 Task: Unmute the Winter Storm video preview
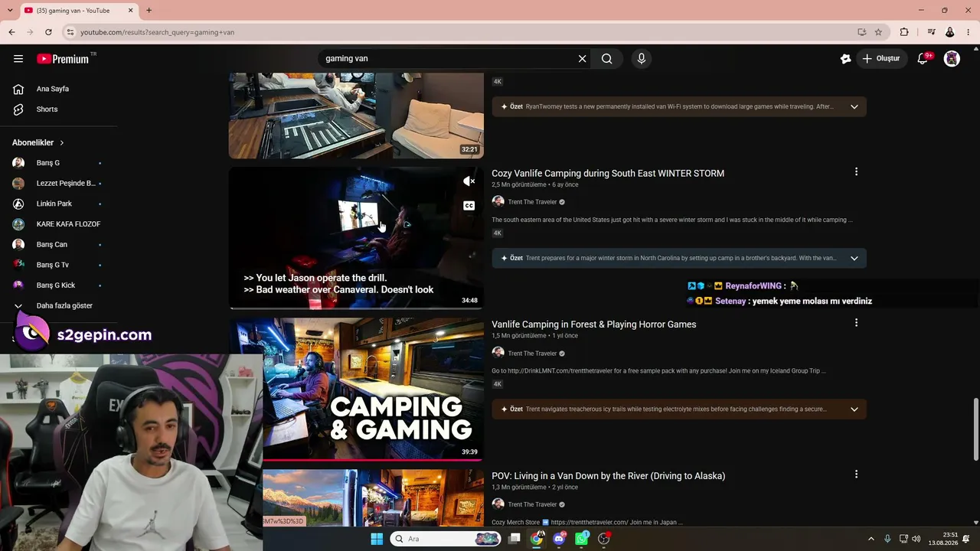(469, 181)
